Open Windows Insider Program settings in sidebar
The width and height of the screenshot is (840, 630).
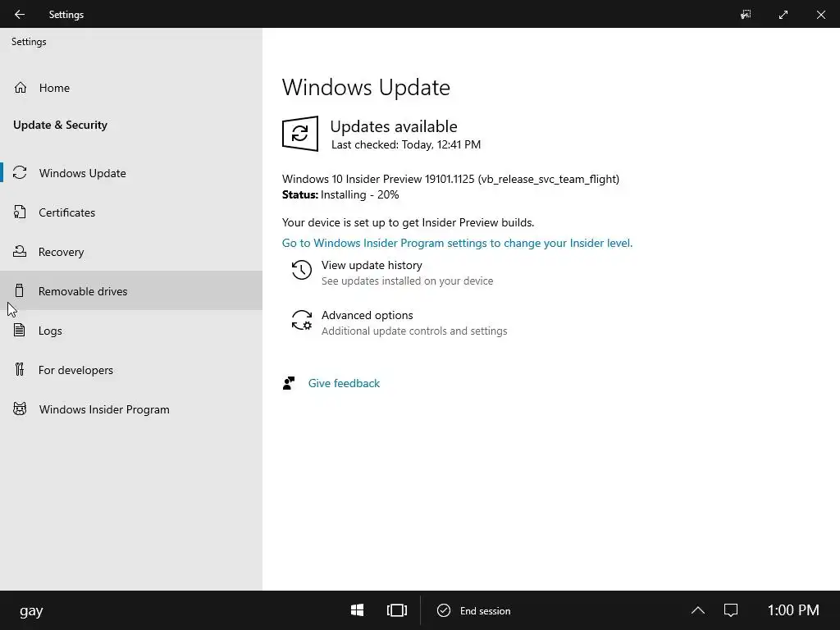131,409
